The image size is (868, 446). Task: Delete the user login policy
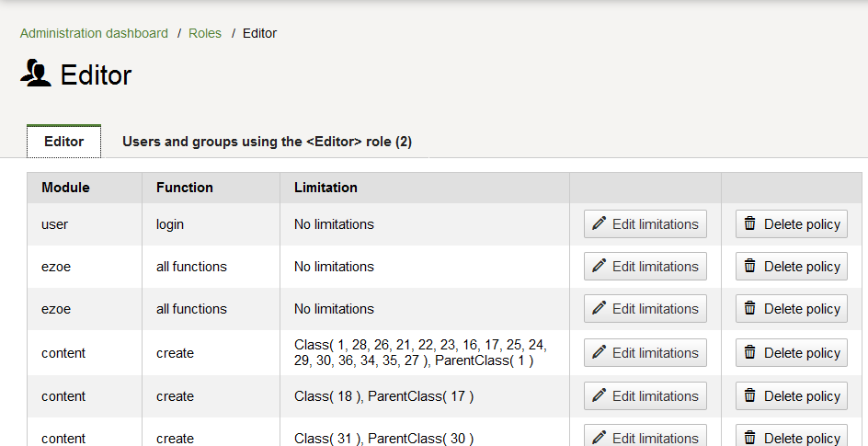[792, 224]
